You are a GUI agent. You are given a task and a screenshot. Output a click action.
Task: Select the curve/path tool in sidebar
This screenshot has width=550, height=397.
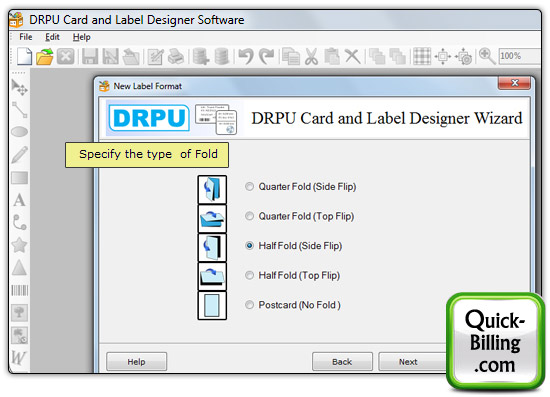click(20, 223)
